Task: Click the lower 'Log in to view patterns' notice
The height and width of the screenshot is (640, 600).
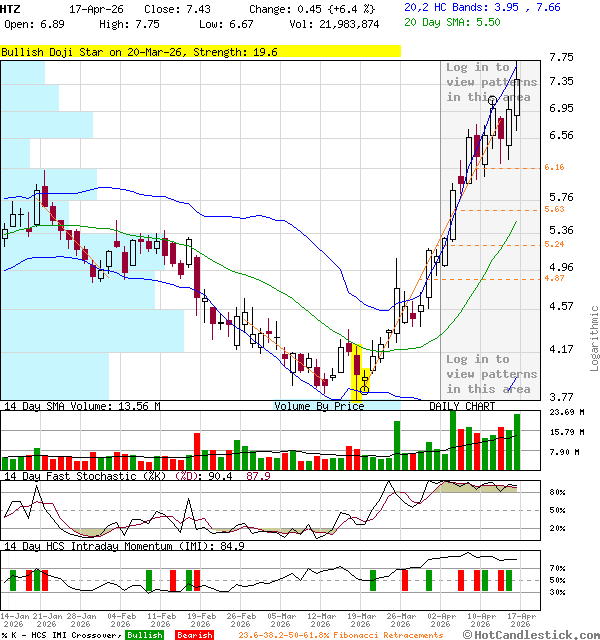Action: point(491,374)
